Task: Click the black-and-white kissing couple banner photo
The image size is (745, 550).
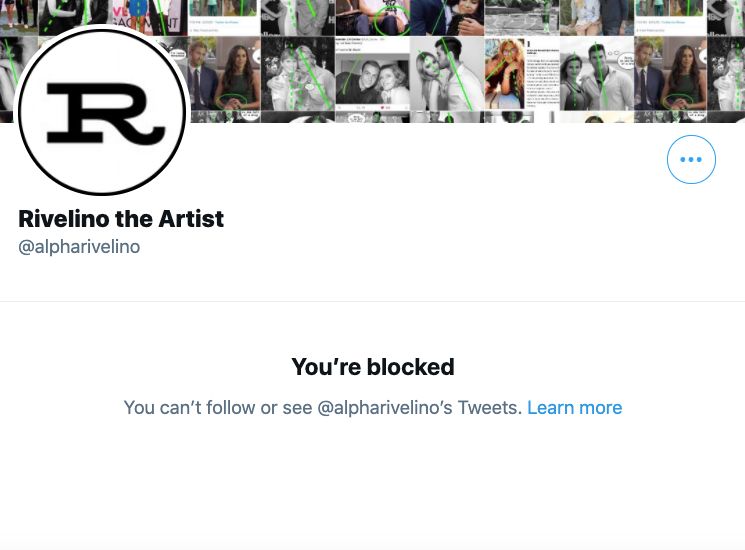Action: tap(447, 74)
